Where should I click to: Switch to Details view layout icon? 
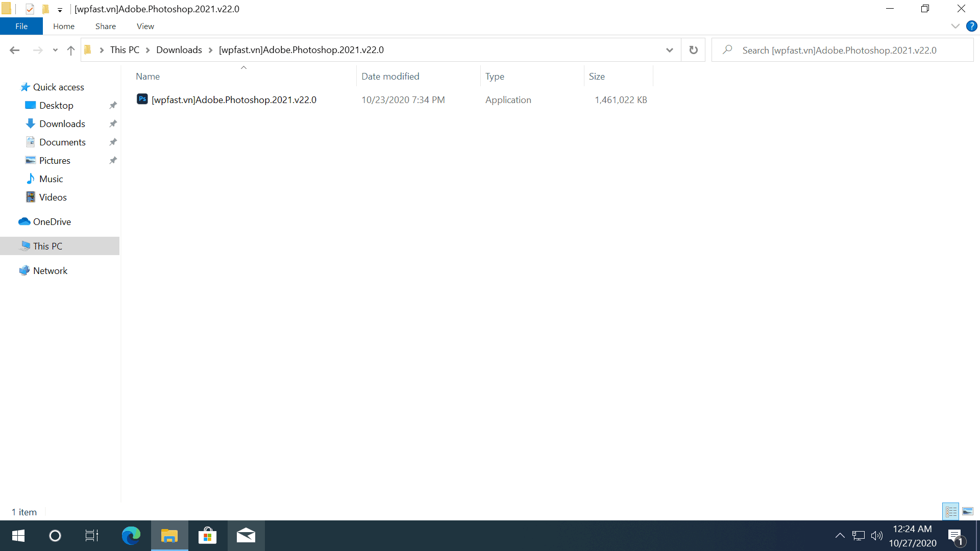pyautogui.click(x=951, y=511)
